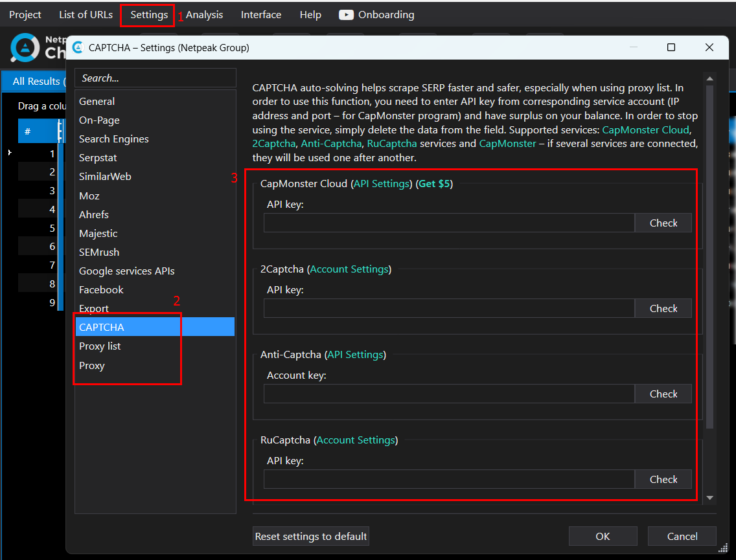The width and height of the screenshot is (736, 560).
Task: Click the settings pane vertical scrollbar thumb
Action: coord(709,256)
